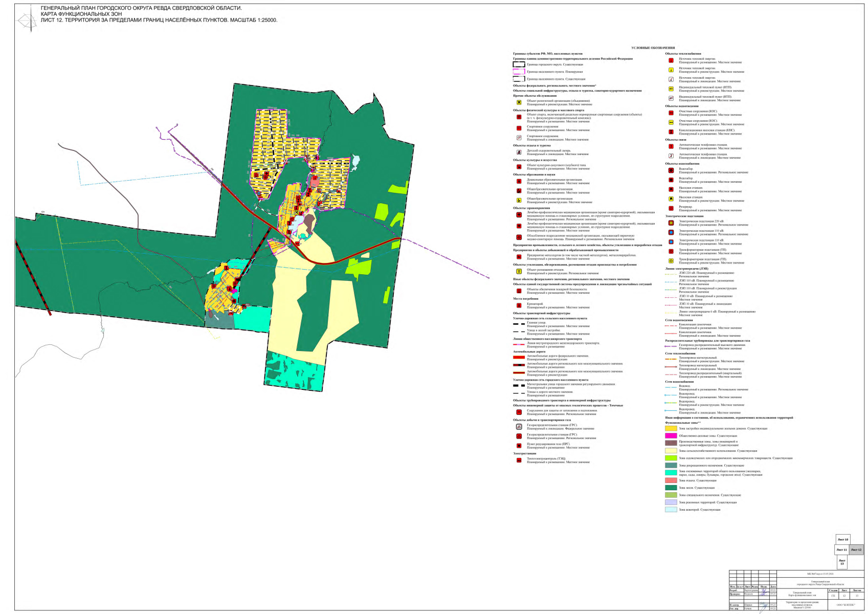Select the children's health camp legend icon
The width and height of the screenshot is (868, 614).
tap(519, 152)
